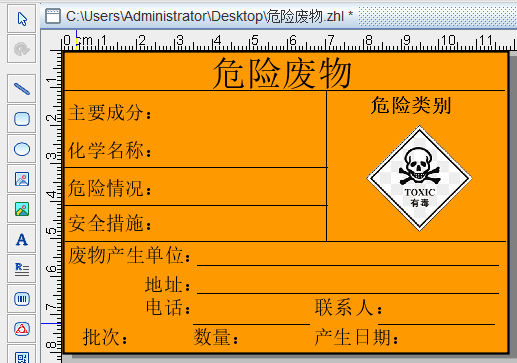
Task: Select the barcode drawing tool
Action: tap(22, 299)
